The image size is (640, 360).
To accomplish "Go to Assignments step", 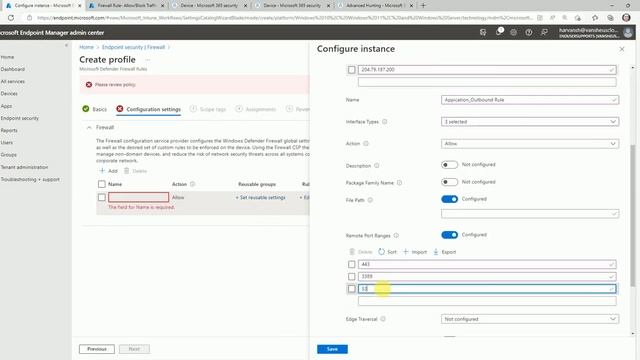I will coord(256,109).
